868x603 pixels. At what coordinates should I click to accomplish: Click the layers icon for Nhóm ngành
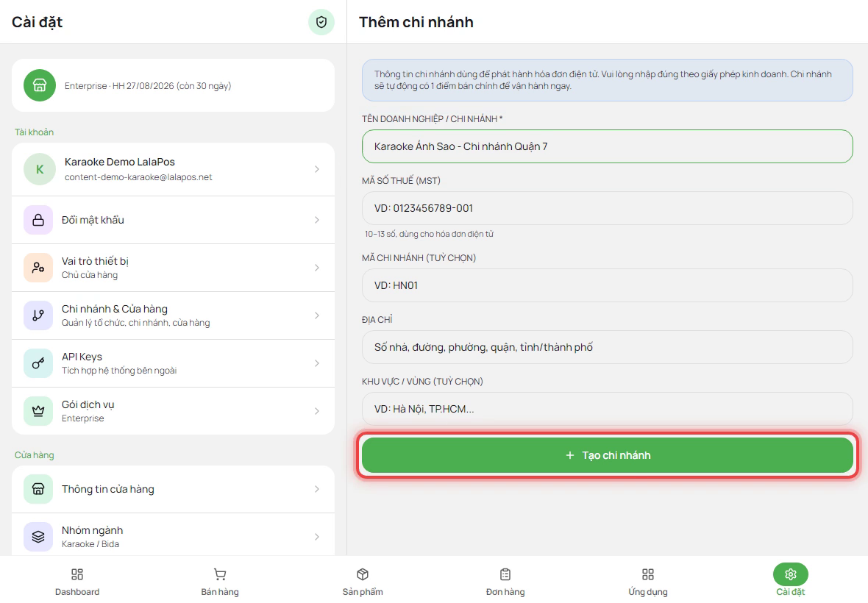tap(38, 537)
